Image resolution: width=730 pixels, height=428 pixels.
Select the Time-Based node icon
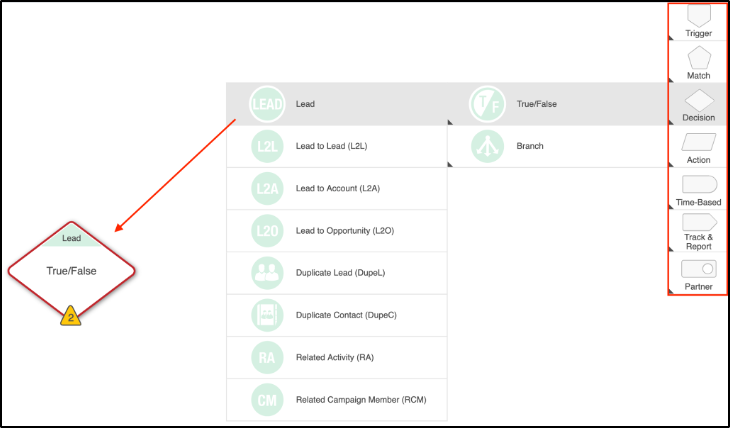[x=698, y=184]
